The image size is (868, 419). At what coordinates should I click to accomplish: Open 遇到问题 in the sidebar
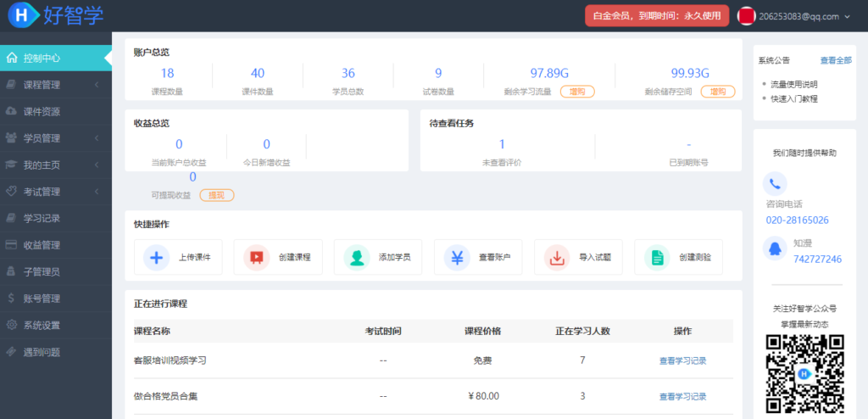pos(56,351)
